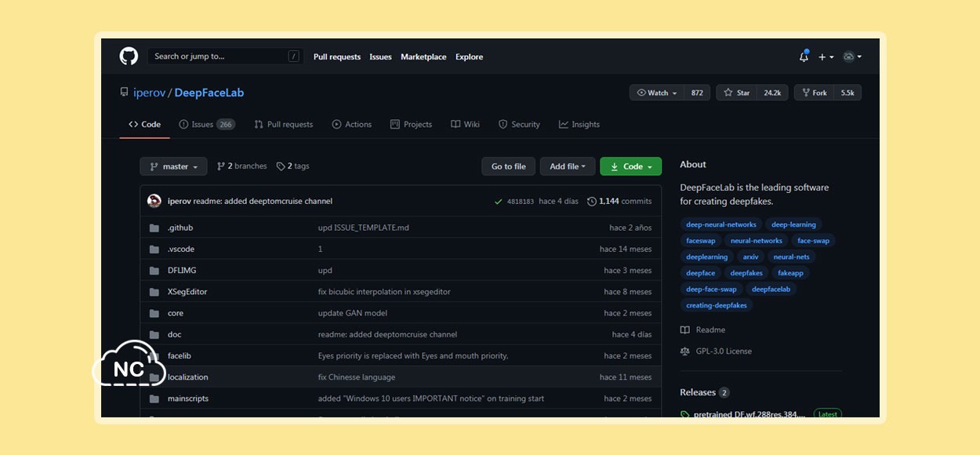Click the doc folder icon
This screenshot has width=980, height=455.
pyautogui.click(x=154, y=334)
